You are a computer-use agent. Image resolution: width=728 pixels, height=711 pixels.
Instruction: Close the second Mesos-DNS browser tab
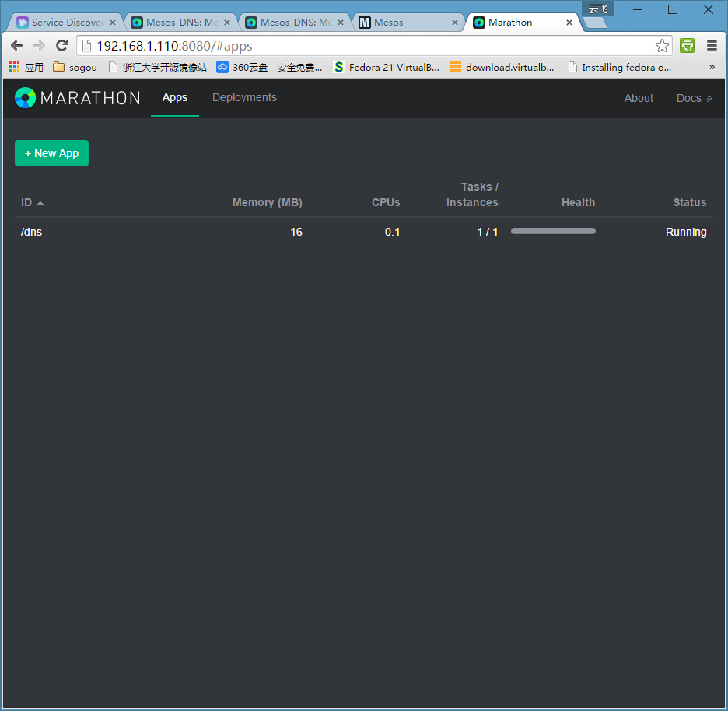tap(341, 23)
